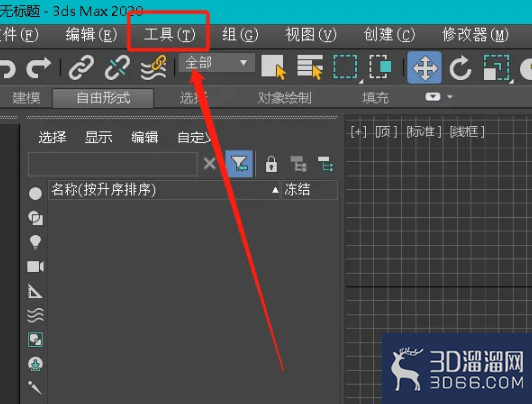
Task: Toggle Window/Crossing selection mode
Action: coord(381,67)
